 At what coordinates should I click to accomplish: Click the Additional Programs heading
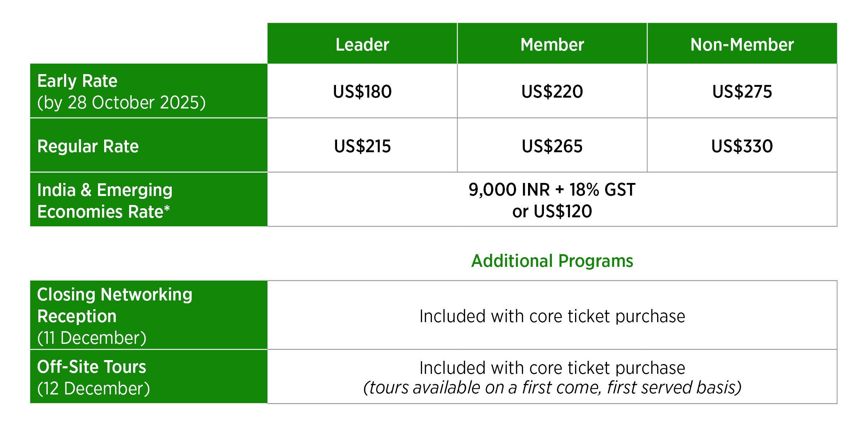[552, 261]
